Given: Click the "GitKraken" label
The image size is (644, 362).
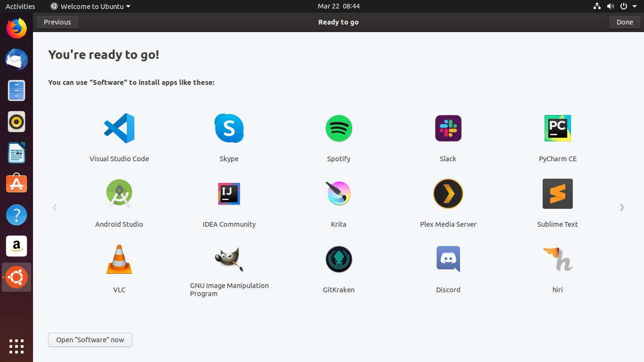Looking at the screenshot, I should pos(339,290).
